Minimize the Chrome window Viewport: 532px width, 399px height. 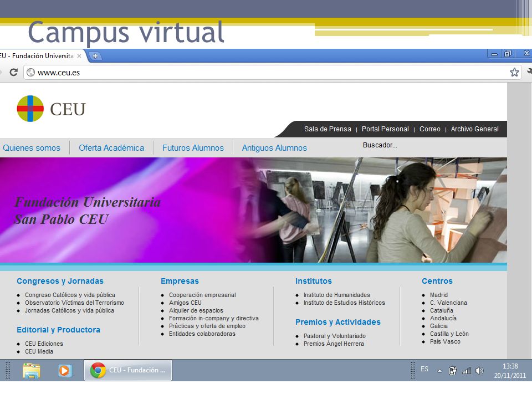pos(494,54)
